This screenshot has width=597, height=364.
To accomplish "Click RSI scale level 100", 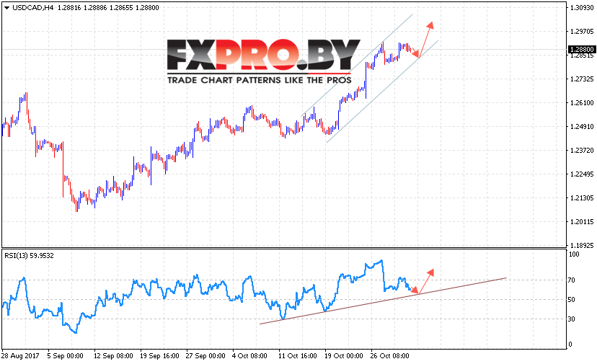I will (x=573, y=254).
